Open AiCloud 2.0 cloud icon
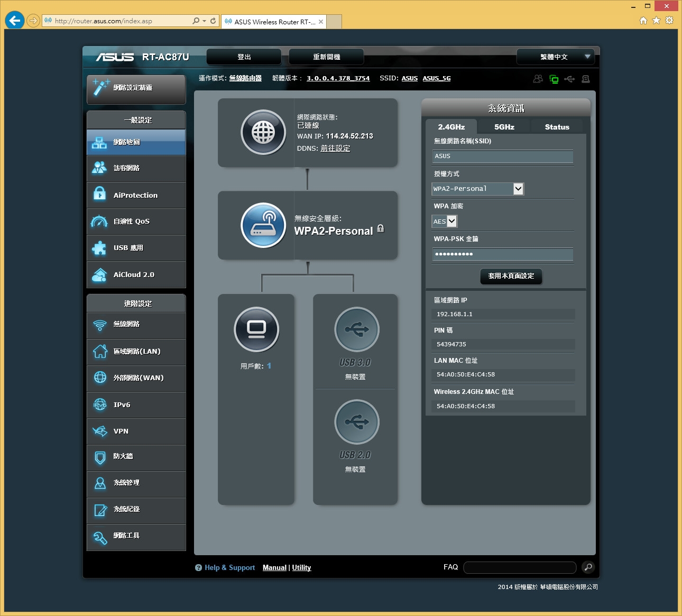This screenshot has width=682, height=616. click(99, 275)
